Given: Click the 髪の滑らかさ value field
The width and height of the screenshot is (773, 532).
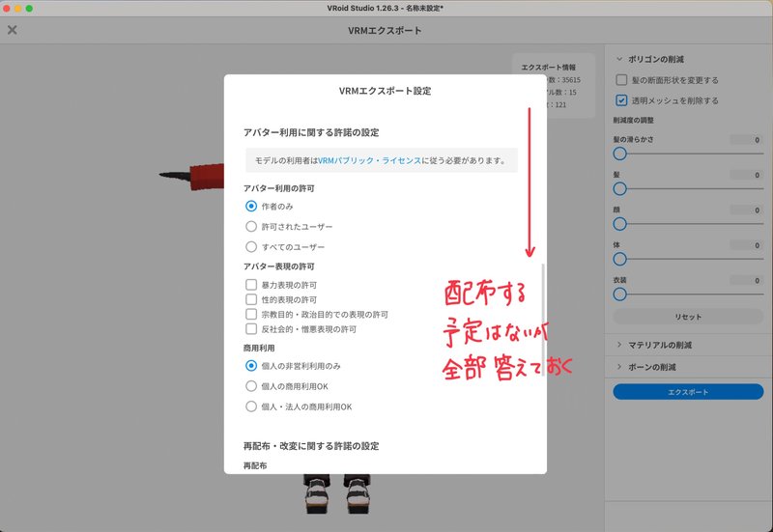Looking at the screenshot, I should (x=746, y=140).
